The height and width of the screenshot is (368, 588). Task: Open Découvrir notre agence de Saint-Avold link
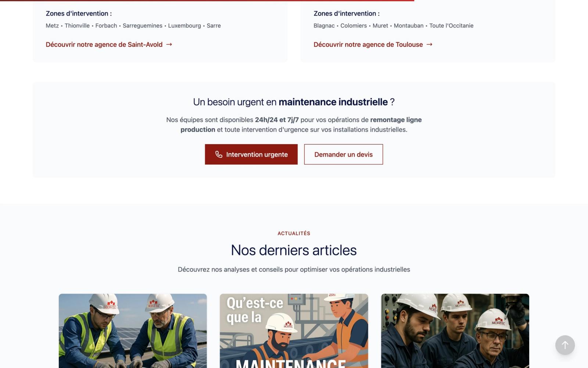click(x=109, y=45)
